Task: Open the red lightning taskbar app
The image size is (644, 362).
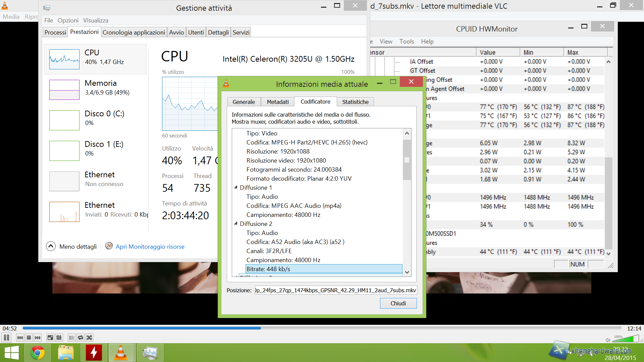Action: tap(94, 353)
